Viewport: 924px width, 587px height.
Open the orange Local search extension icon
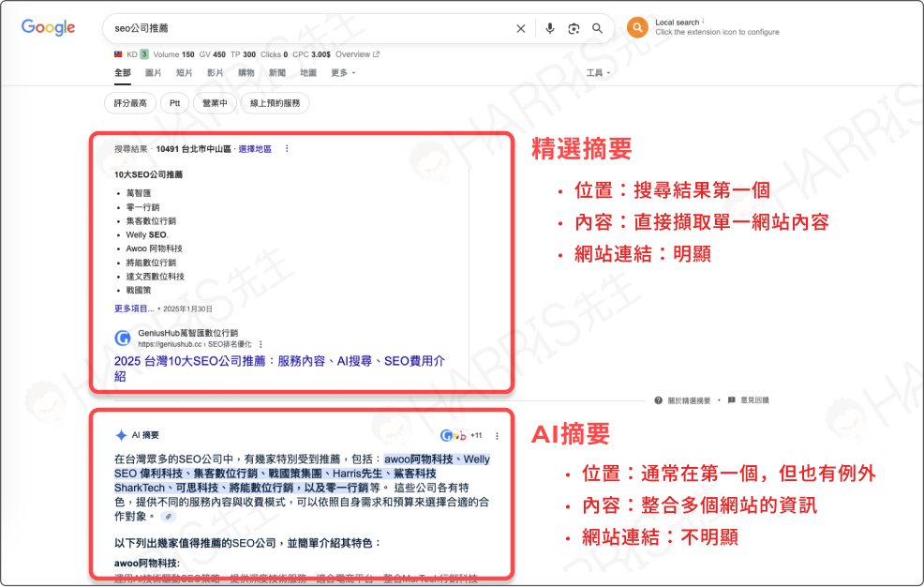[637, 27]
